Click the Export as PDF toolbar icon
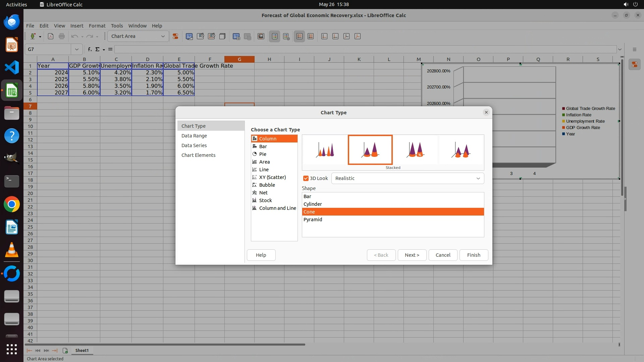644x362 pixels. [51, 36]
